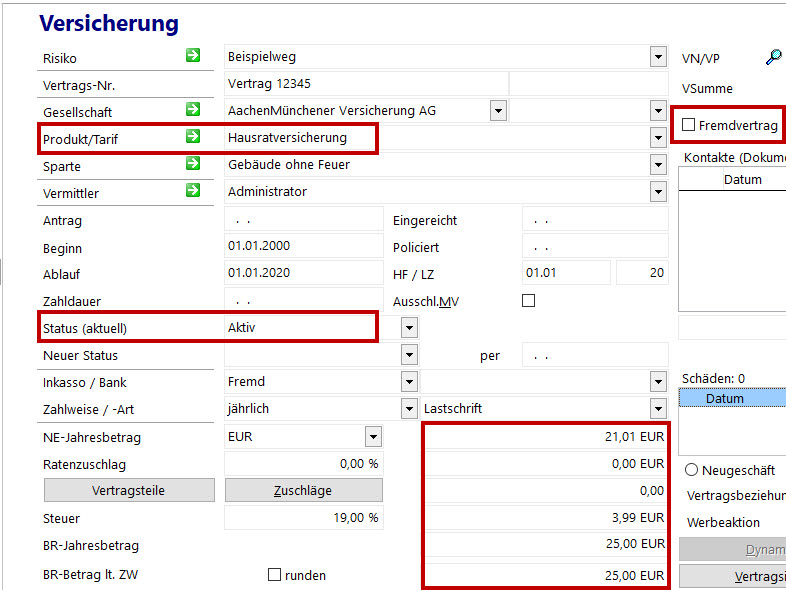Screen dimensions: 786x590
Task: Enable the Fremdvertrag checkbox
Action: coord(688,125)
